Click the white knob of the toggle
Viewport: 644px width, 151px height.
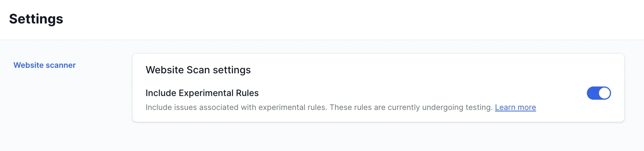604,93
